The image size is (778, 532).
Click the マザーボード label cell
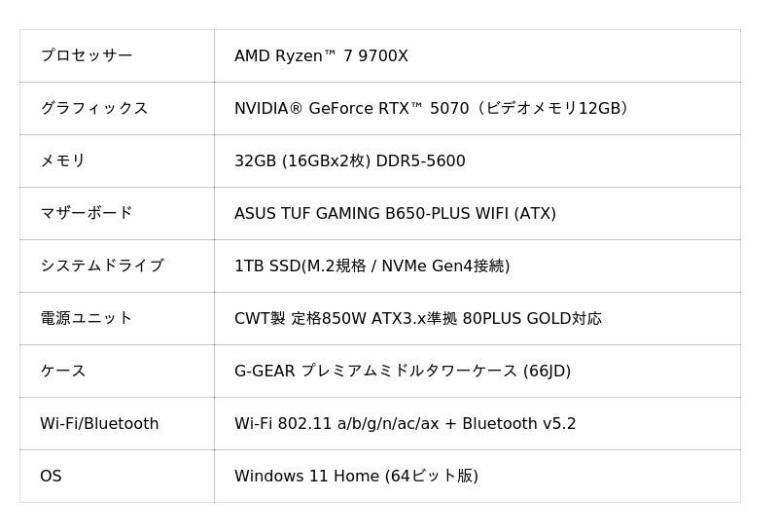[x=86, y=213]
